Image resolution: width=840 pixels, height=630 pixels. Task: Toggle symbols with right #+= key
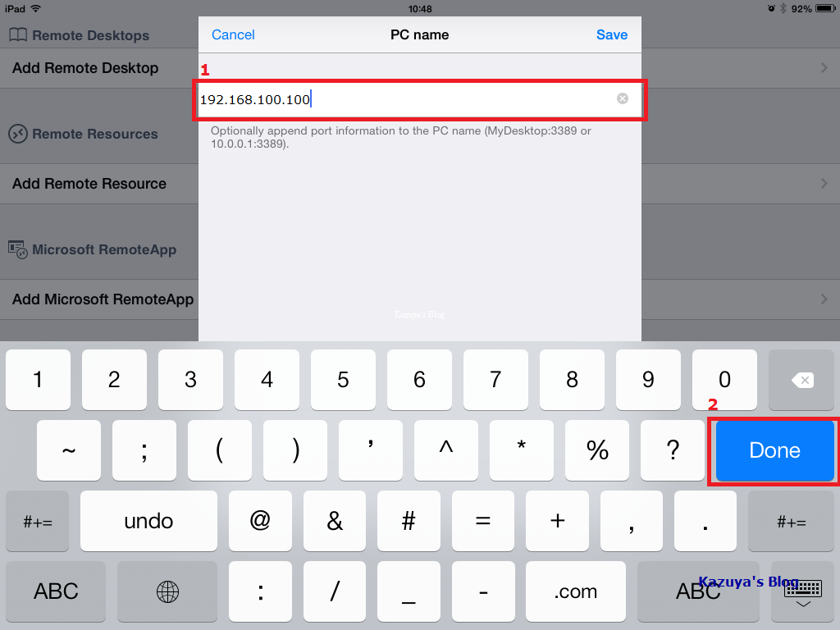(x=792, y=521)
